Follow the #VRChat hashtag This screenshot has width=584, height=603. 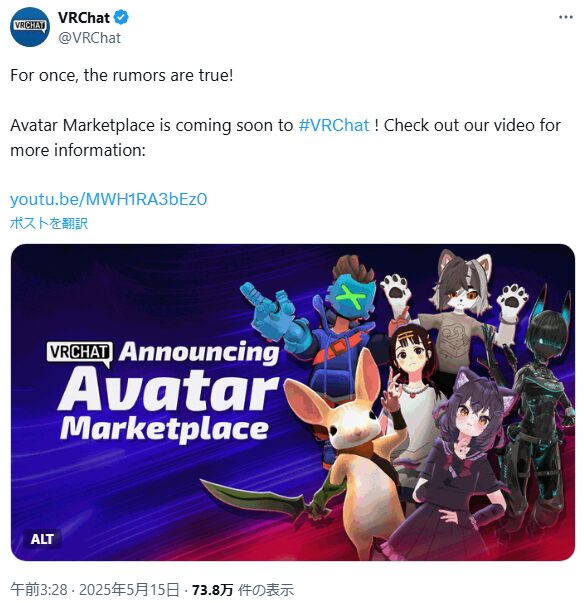[334, 125]
